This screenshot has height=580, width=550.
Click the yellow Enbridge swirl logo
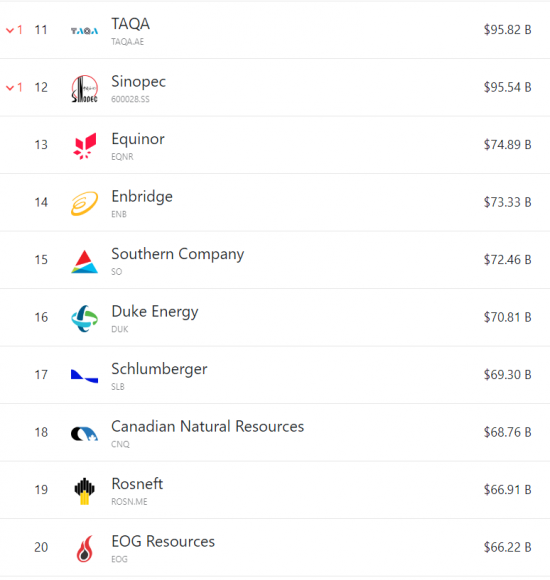coord(84,203)
